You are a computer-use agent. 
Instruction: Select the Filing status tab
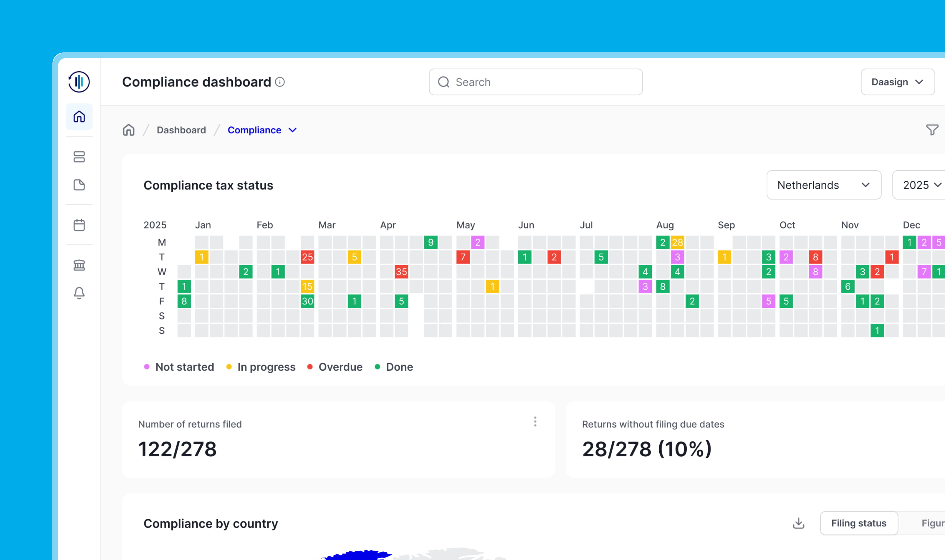pyautogui.click(x=859, y=523)
